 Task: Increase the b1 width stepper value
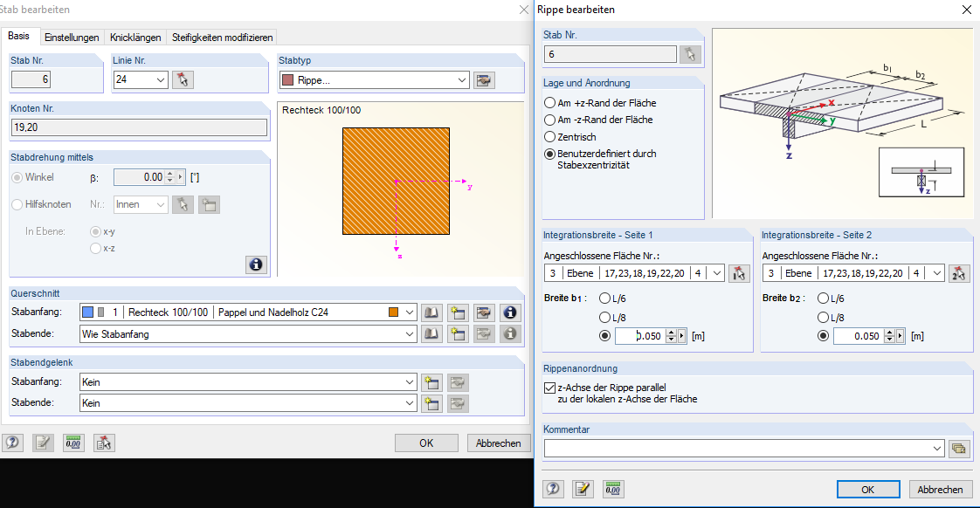point(672,333)
